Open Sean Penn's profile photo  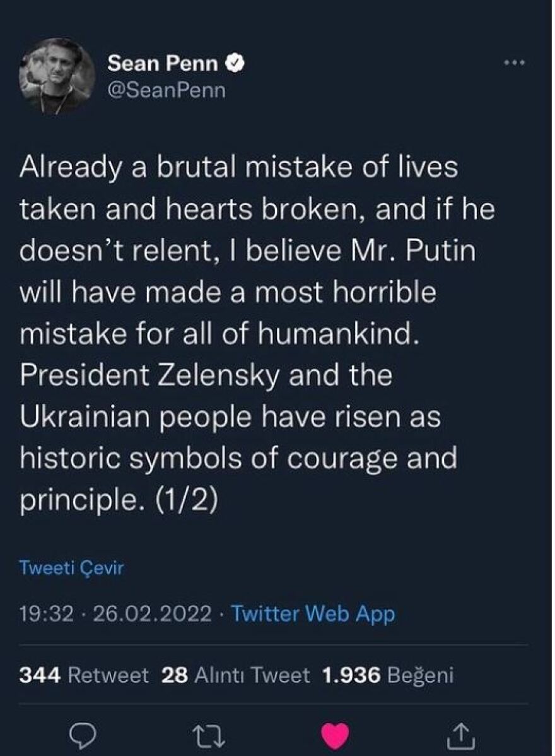[x=57, y=76]
